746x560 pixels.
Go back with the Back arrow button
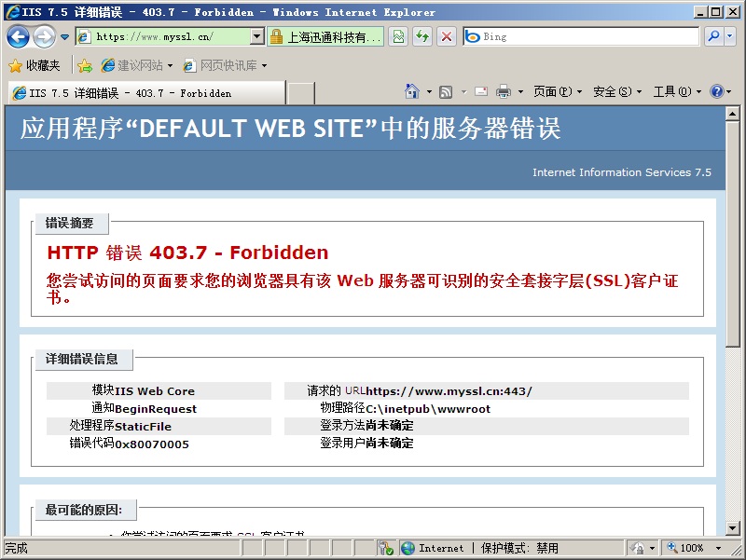pos(18,36)
